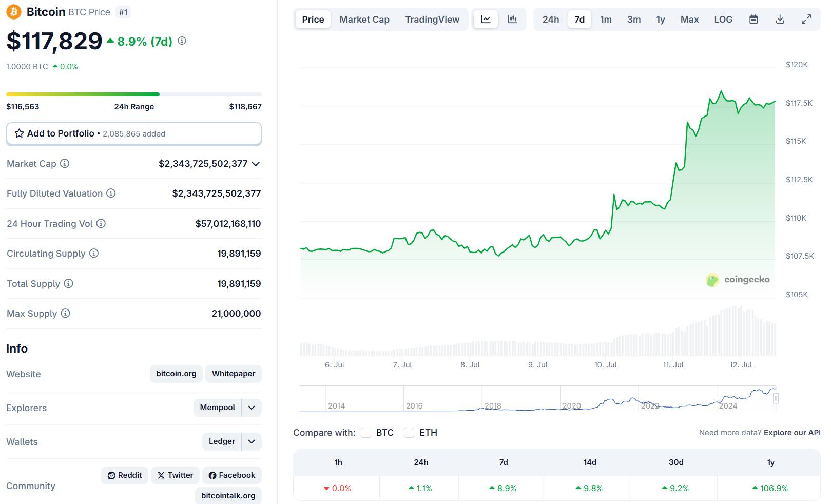Click the star icon in Add to Portfolio

[x=20, y=133]
